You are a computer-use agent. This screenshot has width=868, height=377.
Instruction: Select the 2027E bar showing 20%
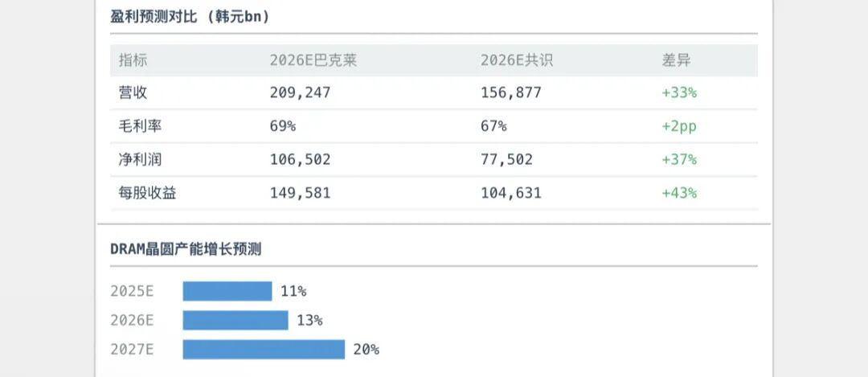pos(264,349)
